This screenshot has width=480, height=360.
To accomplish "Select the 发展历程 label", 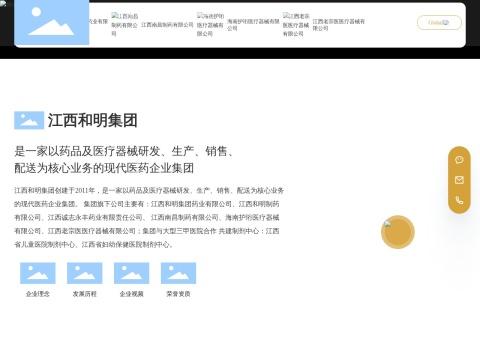I will point(85,294).
